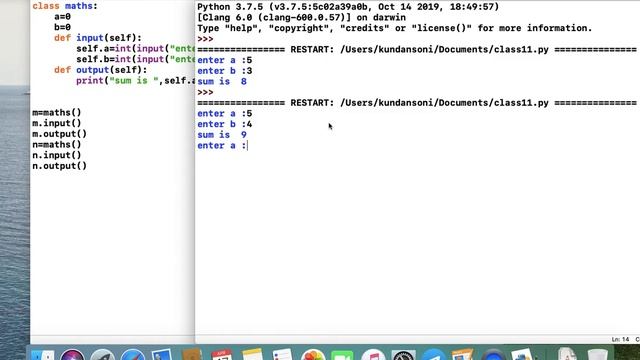Click the '[Clang 6.0' line in shell
Viewport: 640px width, 360px height.
pyautogui.click(x=302, y=18)
